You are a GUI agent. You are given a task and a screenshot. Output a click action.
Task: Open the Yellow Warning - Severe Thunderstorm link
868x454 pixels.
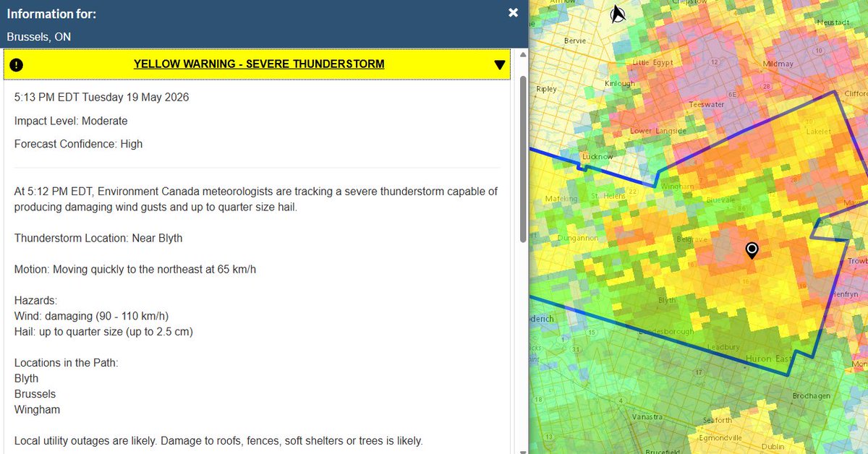(x=259, y=64)
